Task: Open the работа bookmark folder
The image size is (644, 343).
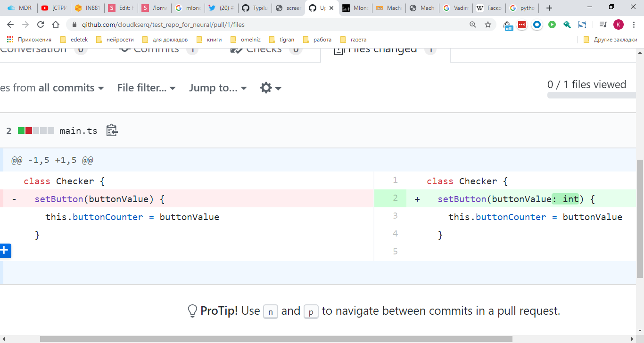Action: point(317,40)
